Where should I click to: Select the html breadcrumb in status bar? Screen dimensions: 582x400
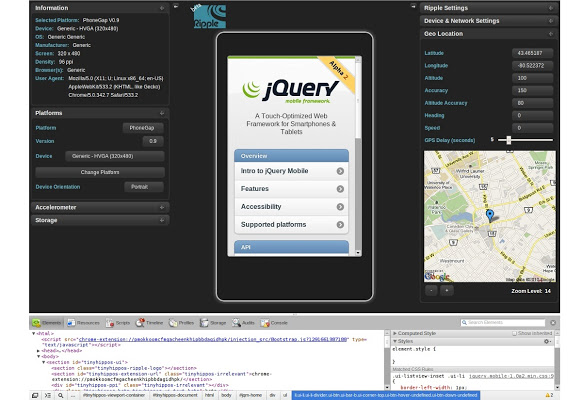click(x=210, y=396)
